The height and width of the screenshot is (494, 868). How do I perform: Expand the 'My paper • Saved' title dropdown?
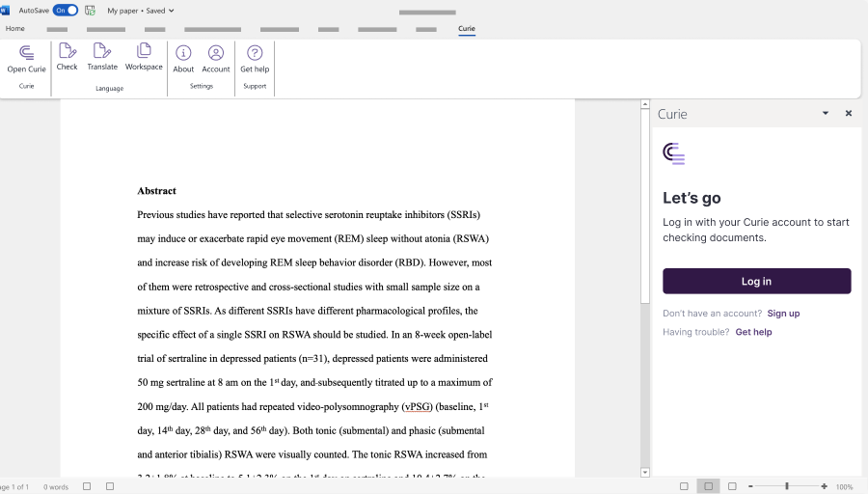[172, 11]
